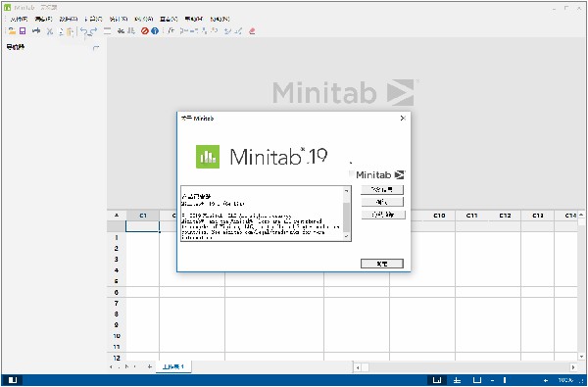The image size is (588, 387).
Task: Click the Open file toolbar icon
Action: click(12, 31)
